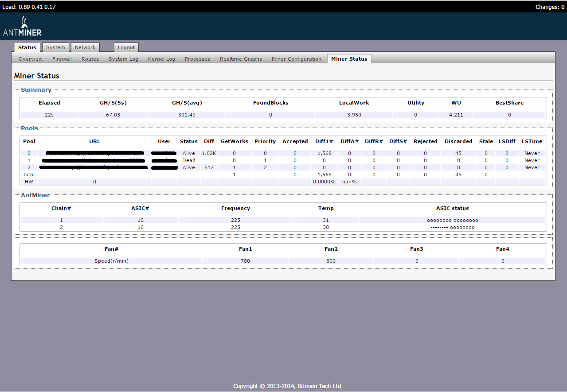
Task: Click the 'GH/S(5s)' column header
Action: (x=113, y=103)
